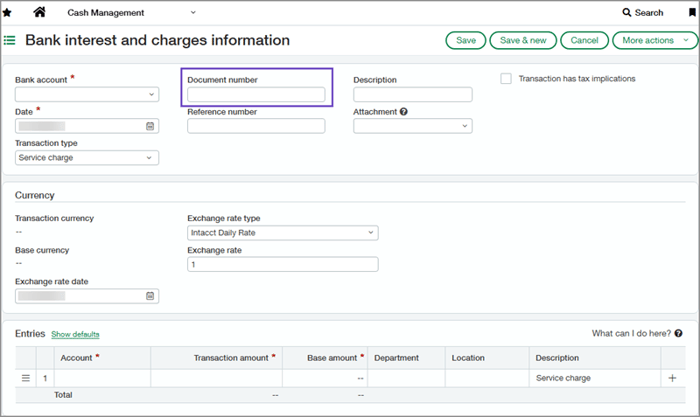Viewport: 700px width, 417px height.
Task: Open the More actions menu
Action: 654,41
